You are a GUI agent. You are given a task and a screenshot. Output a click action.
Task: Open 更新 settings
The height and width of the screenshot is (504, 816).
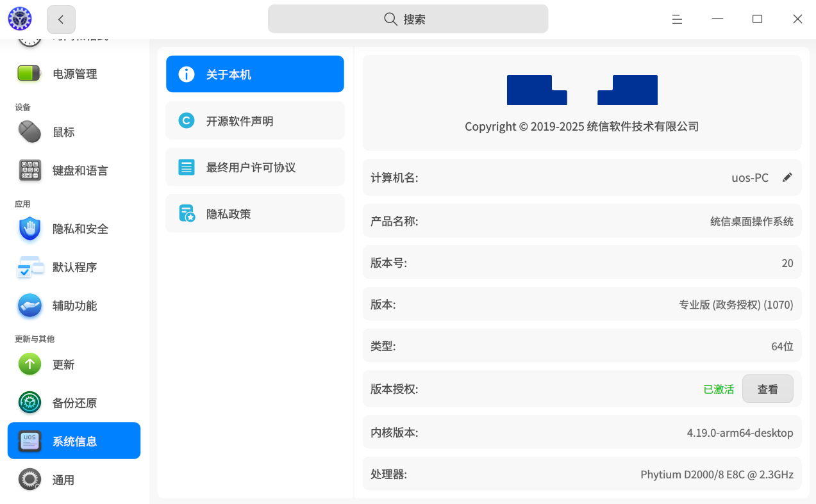coord(74,364)
